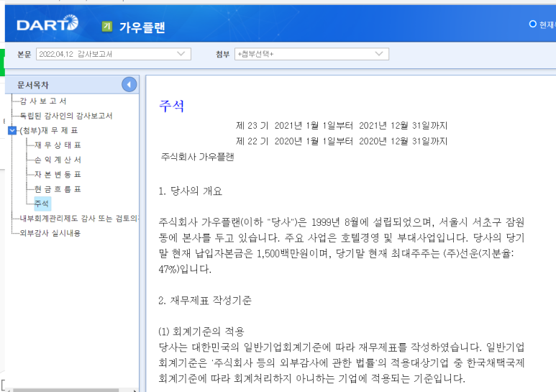This screenshot has width=556, height=392.
Task: Click the tree panel horizontal scrollbar
Action: (65, 391)
